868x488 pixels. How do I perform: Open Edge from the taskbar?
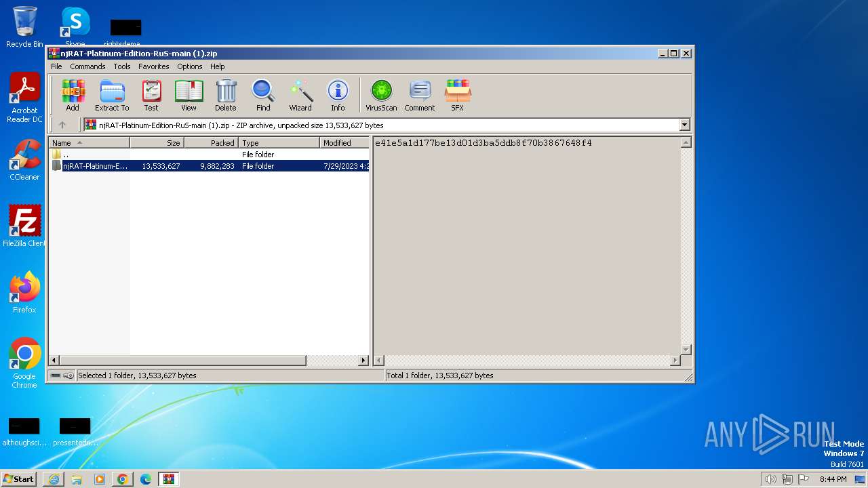(x=146, y=479)
